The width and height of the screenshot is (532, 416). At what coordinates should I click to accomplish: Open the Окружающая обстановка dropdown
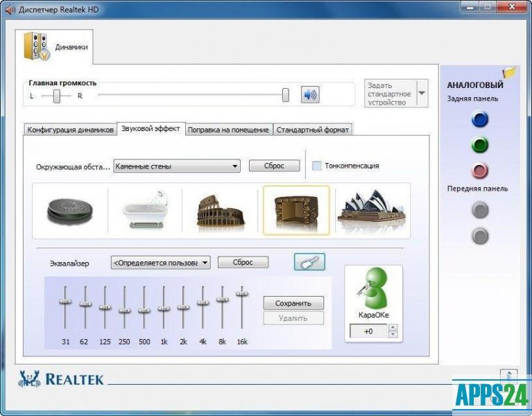(177, 166)
